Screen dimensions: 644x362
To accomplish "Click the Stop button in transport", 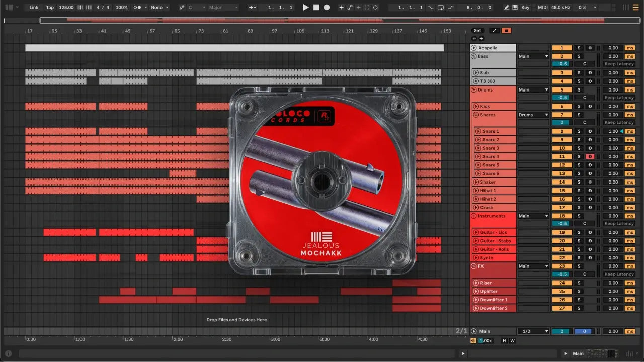I will pyautogui.click(x=316, y=8).
